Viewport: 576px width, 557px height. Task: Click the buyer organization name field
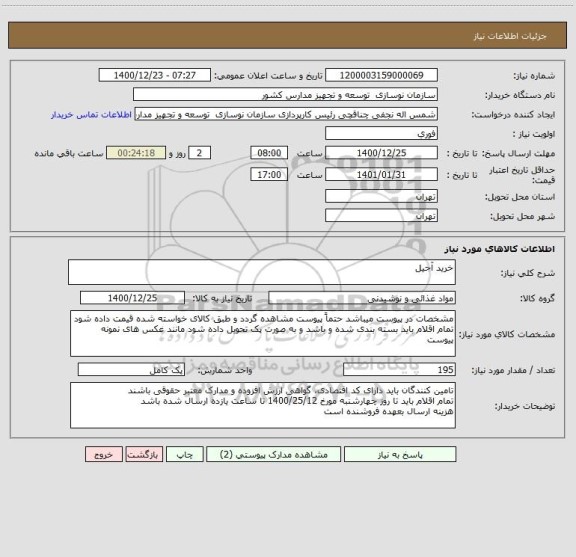pyautogui.click(x=285, y=94)
